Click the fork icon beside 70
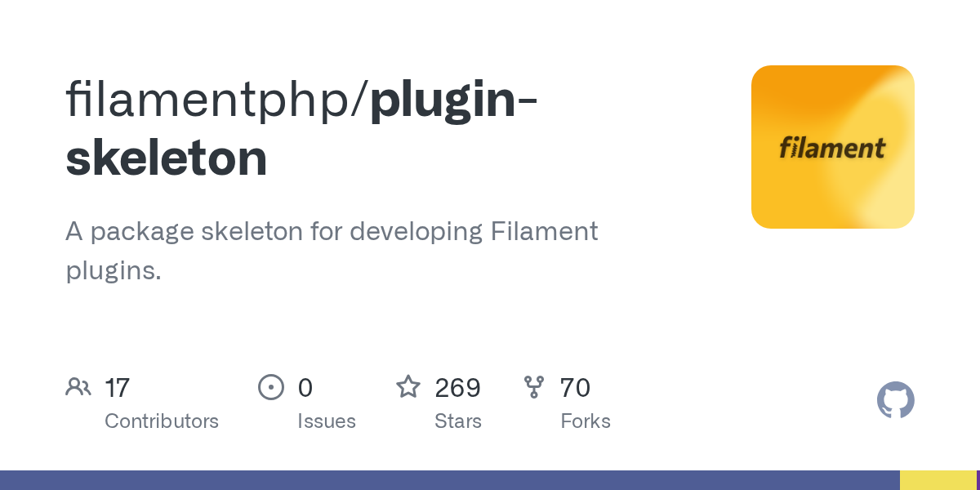Screen dimensions: 980x490 [x=534, y=386]
